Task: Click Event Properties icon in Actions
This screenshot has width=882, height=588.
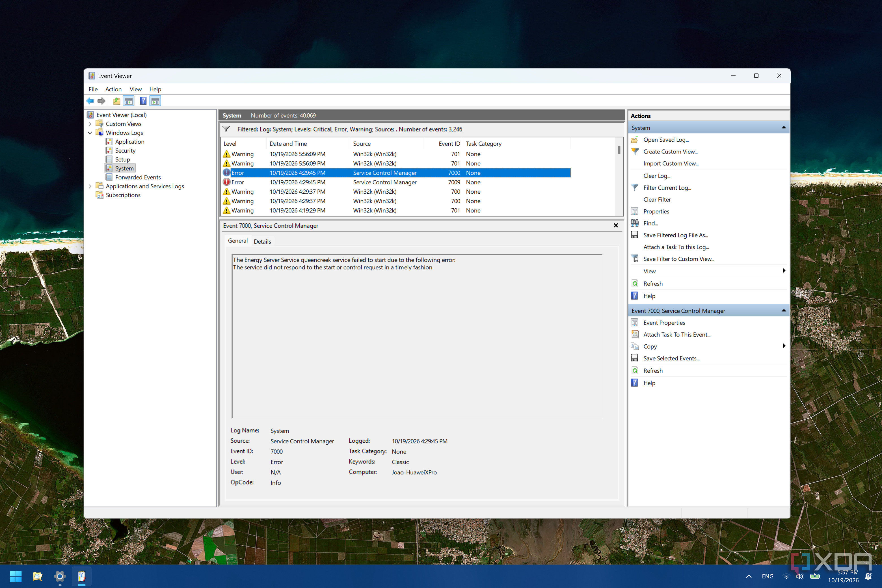Action: 634,323
